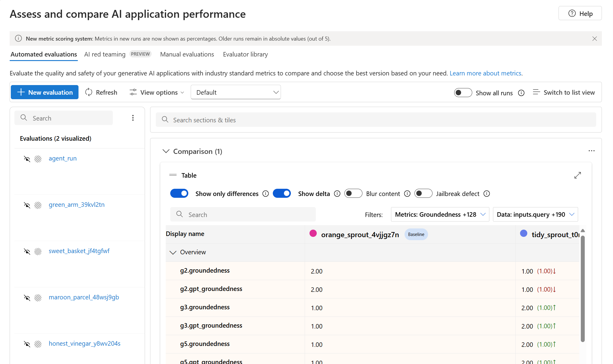
Task: Collapse the Comparison section
Action: click(166, 151)
